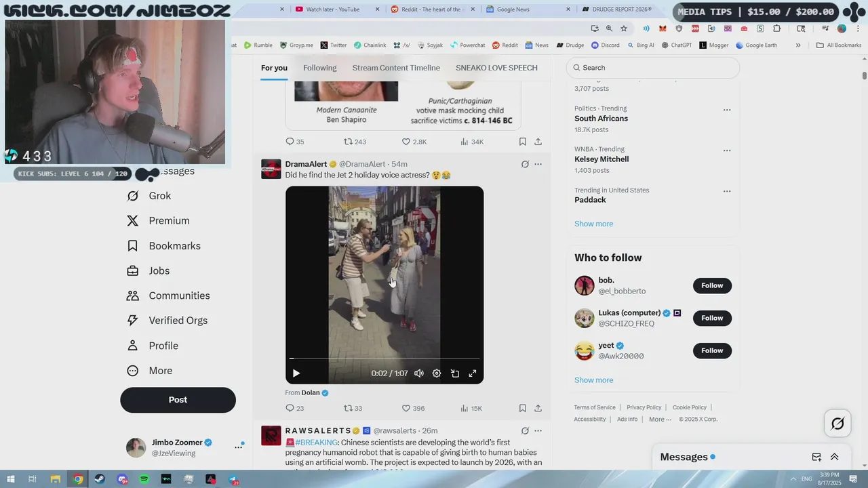Follow bob. @el_bobberto

pyautogui.click(x=712, y=285)
